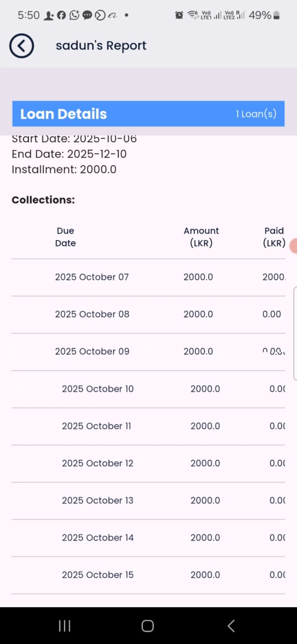Image resolution: width=297 pixels, height=644 pixels.
Task: Select the Paid (LKR) column header
Action: [x=274, y=237]
